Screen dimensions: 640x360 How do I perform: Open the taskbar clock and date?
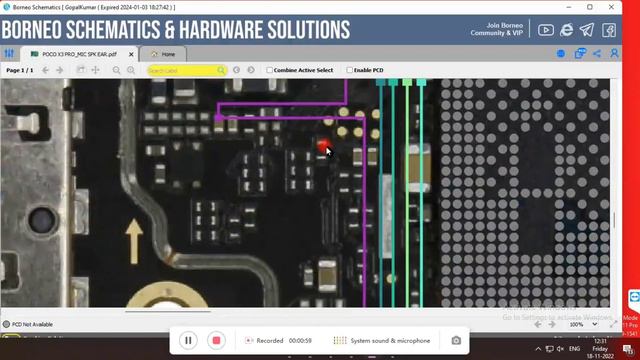[600, 349]
